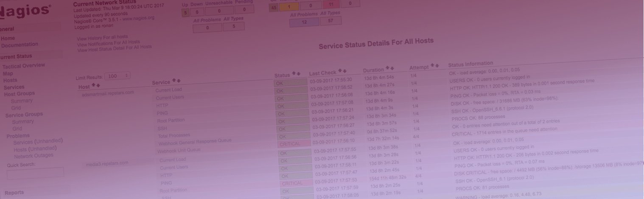This screenshot has width=644, height=199.
Task: Click View Host Status Detail For All Hosts
Action: click(x=114, y=48)
